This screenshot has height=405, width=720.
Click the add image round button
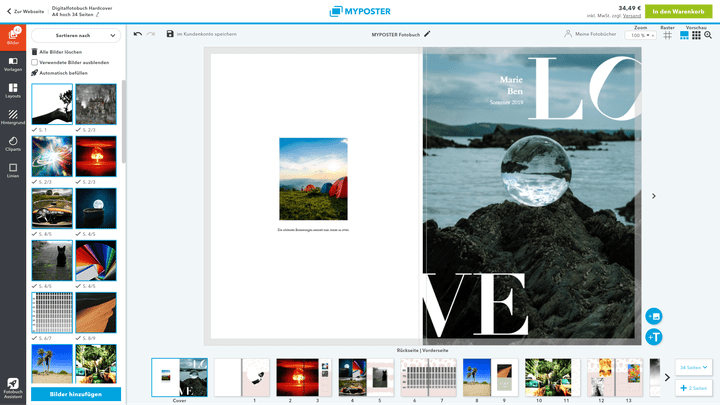click(654, 316)
